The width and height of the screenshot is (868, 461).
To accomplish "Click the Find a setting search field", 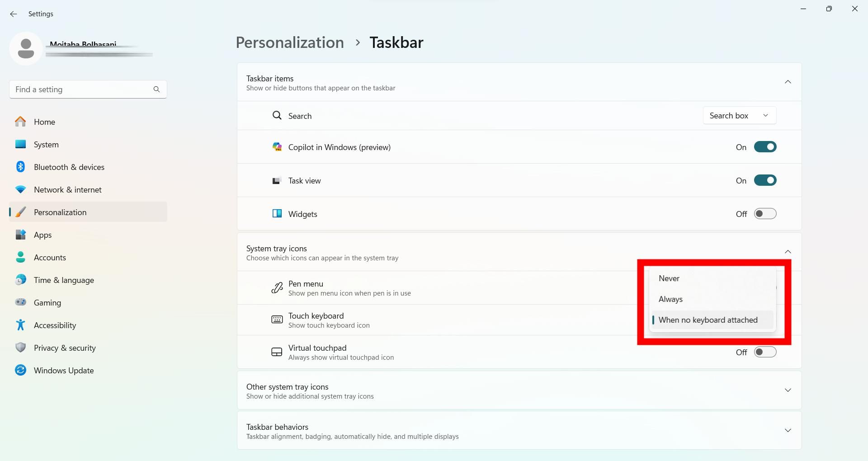I will (81, 89).
